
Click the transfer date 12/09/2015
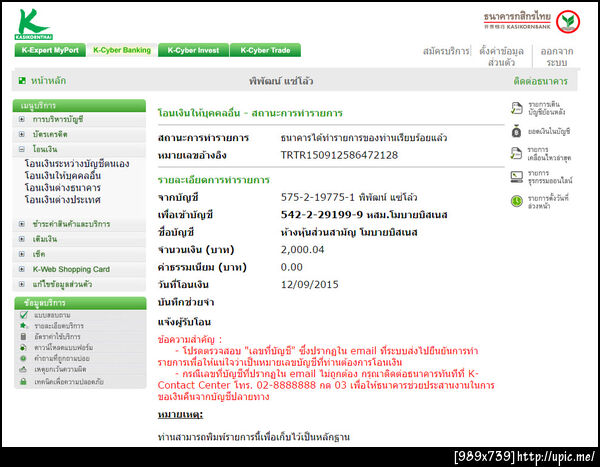[x=310, y=284]
